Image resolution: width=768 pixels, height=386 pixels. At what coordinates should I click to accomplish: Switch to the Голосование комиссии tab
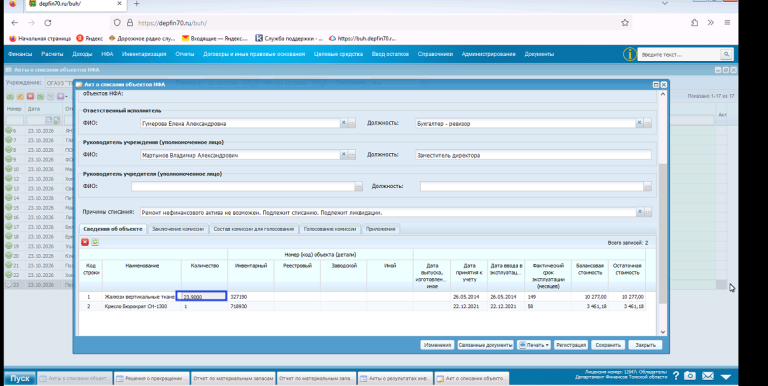pos(330,229)
